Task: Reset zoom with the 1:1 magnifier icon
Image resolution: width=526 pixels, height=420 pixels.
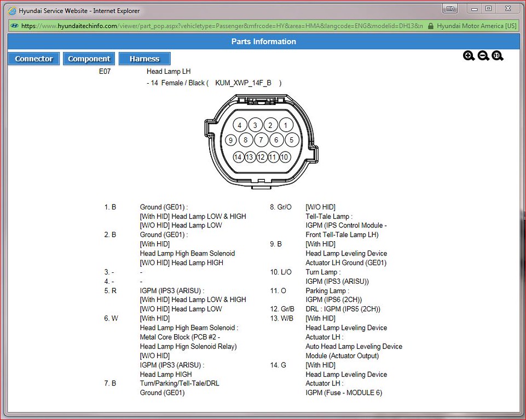Action: click(498, 56)
